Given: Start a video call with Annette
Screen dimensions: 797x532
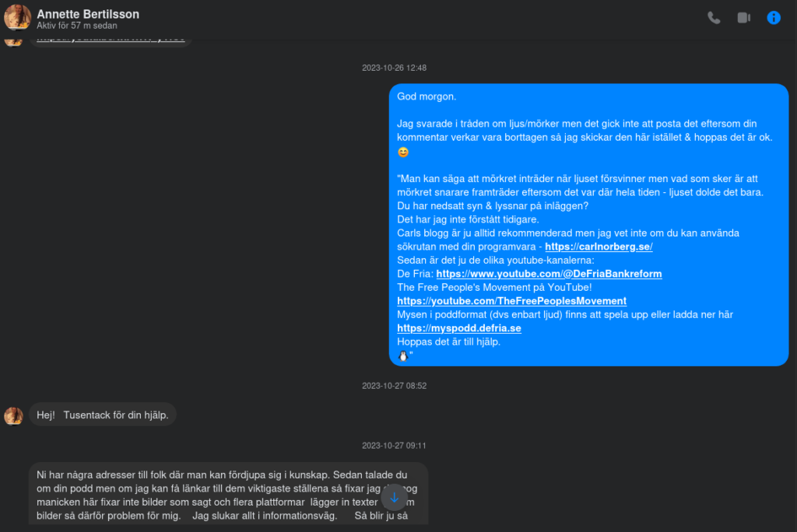Looking at the screenshot, I should tap(743, 18).
